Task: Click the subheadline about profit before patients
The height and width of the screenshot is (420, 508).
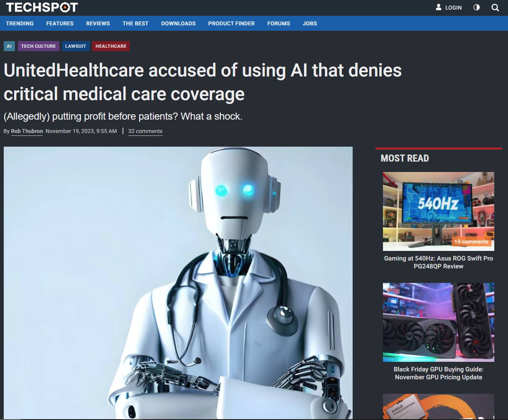Action: [123, 117]
